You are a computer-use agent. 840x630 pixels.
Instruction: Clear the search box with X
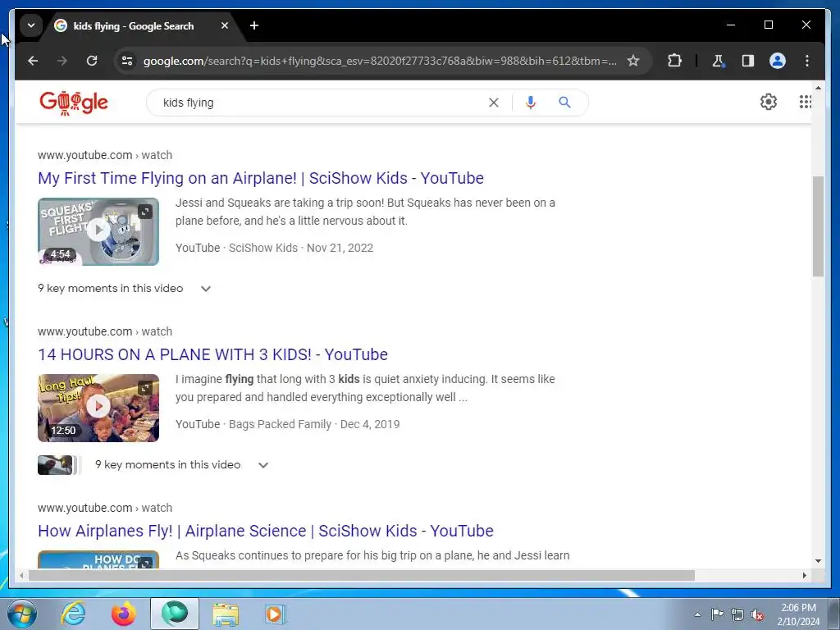click(493, 103)
